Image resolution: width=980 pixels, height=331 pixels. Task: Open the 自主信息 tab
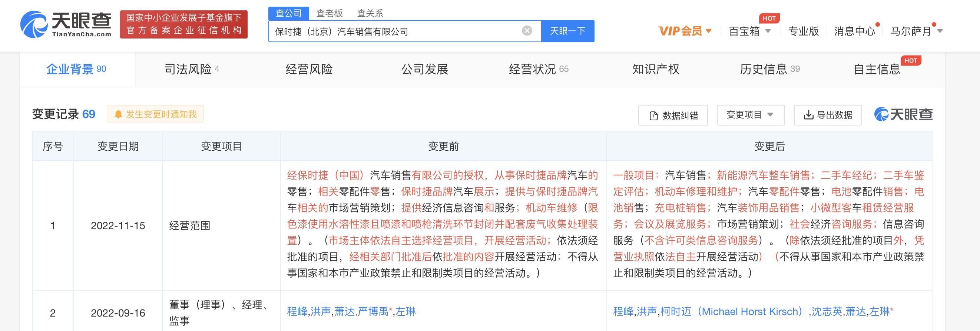click(877, 69)
